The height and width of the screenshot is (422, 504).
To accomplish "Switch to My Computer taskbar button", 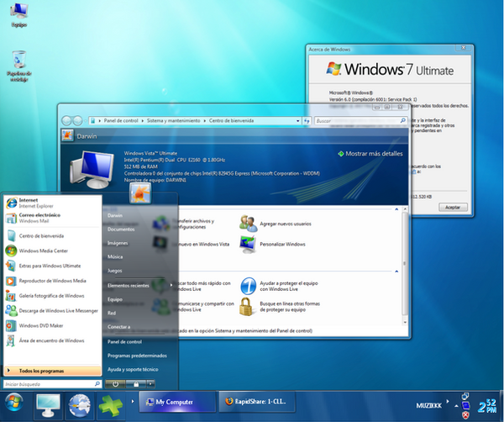I will pos(177,402).
